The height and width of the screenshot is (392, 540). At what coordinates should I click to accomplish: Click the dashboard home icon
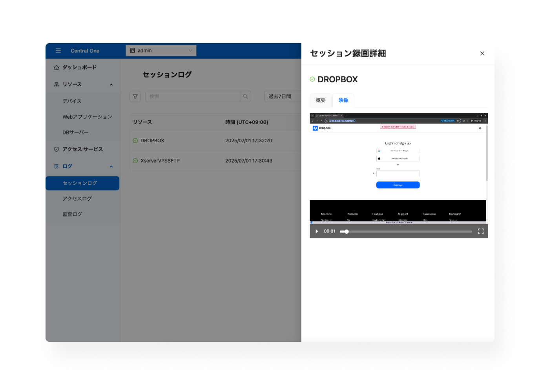(x=57, y=67)
